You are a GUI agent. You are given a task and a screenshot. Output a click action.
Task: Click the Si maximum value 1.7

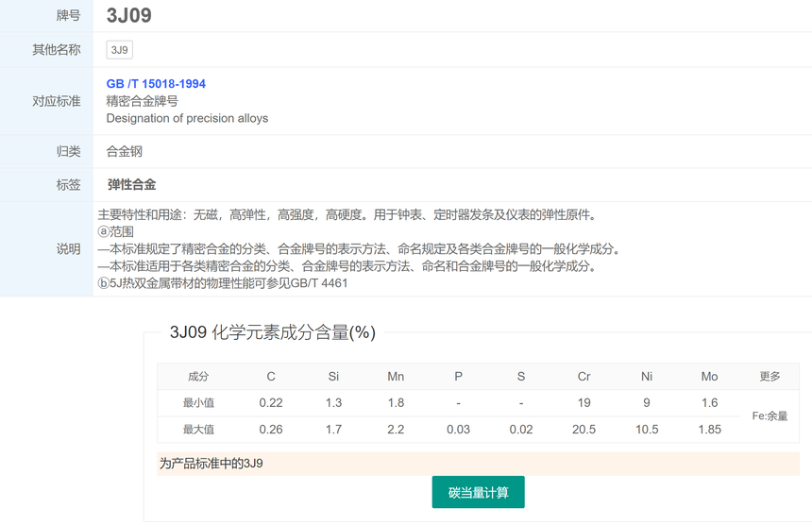point(333,430)
